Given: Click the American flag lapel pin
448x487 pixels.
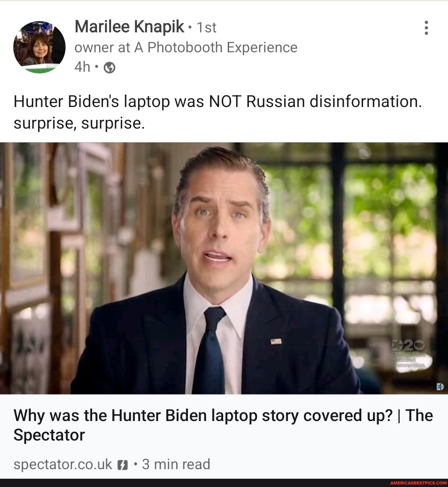Looking at the screenshot, I should [276, 342].
